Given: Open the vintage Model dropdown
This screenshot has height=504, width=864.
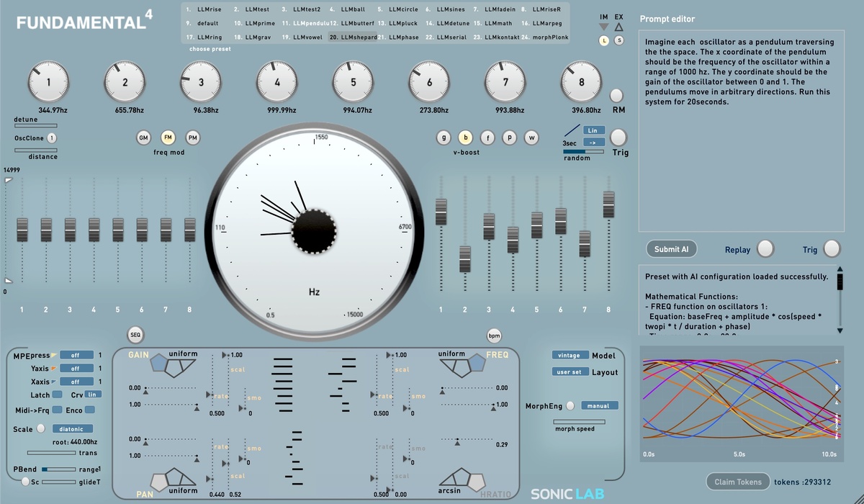Looking at the screenshot, I should pos(570,356).
